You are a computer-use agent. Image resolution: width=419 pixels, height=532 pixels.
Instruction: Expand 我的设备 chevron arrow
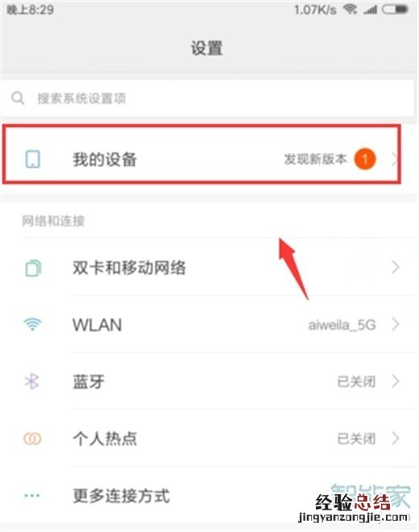coord(394,159)
